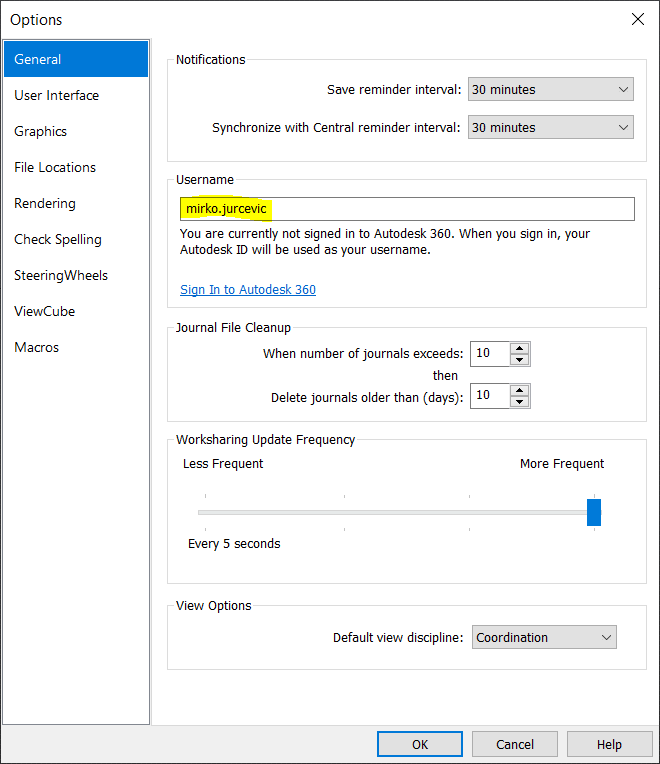The height and width of the screenshot is (764, 660).
Task: Decrease number of journals exceeds value
Action: 520,360
